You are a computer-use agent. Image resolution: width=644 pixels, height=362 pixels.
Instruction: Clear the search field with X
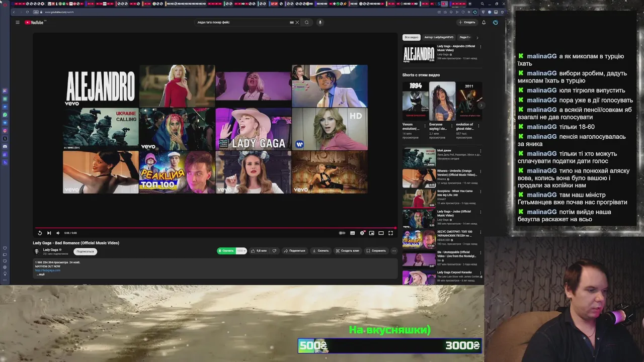tap(297, 22)
